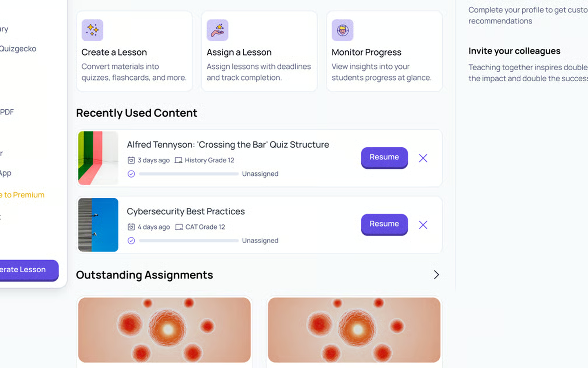
Task: Toggle the completion check circle on the Cybersecurity lesson
Action: 131,240
